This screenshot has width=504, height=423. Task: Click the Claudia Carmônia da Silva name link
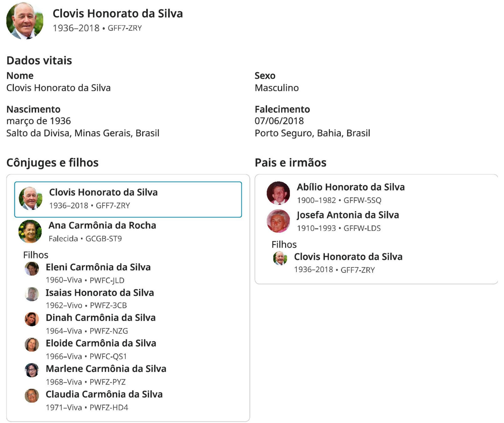(104, 394)
